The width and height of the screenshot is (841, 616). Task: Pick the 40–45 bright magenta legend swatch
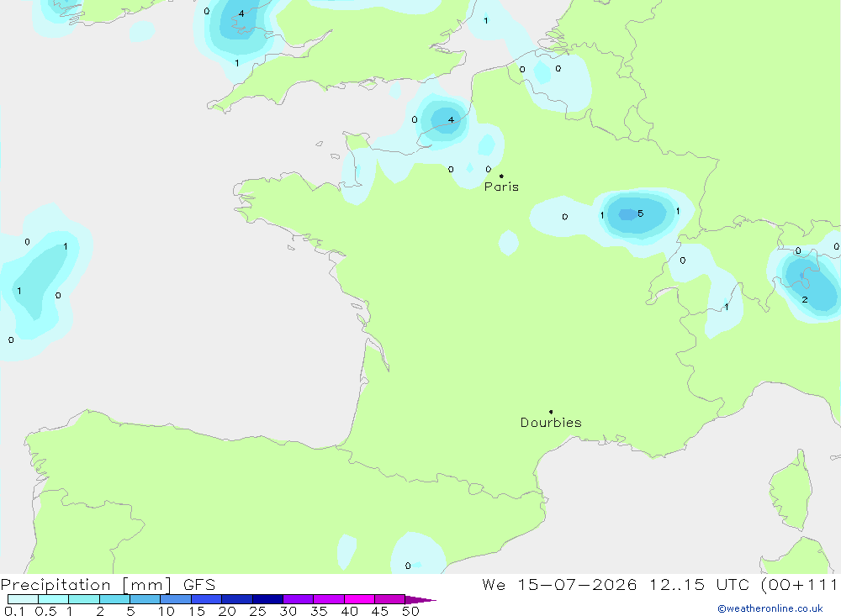coord(359,599)
